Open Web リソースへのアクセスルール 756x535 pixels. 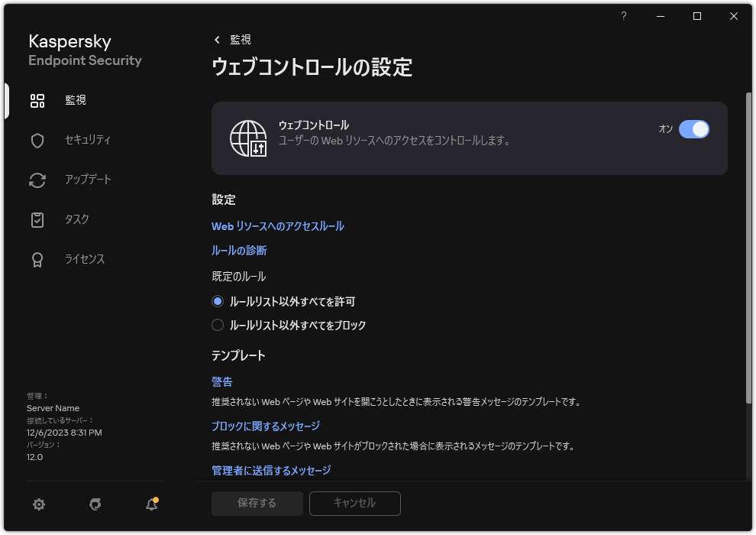278,226
